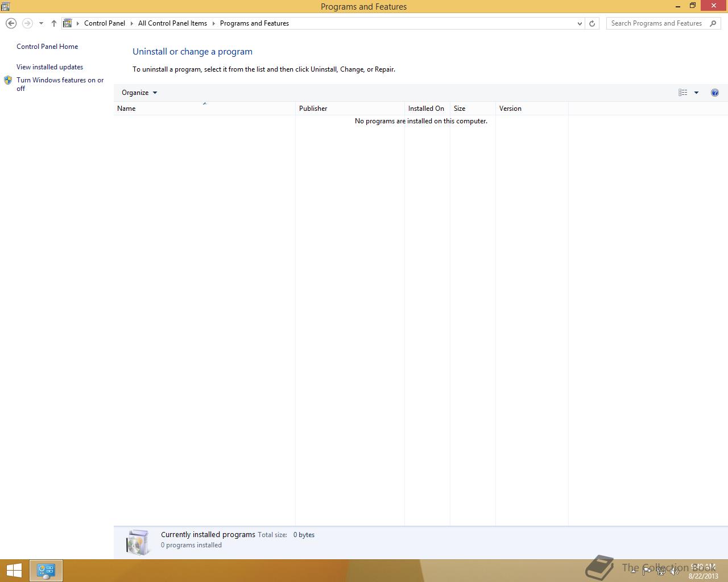Click the network tray icon

click(661, 571)
